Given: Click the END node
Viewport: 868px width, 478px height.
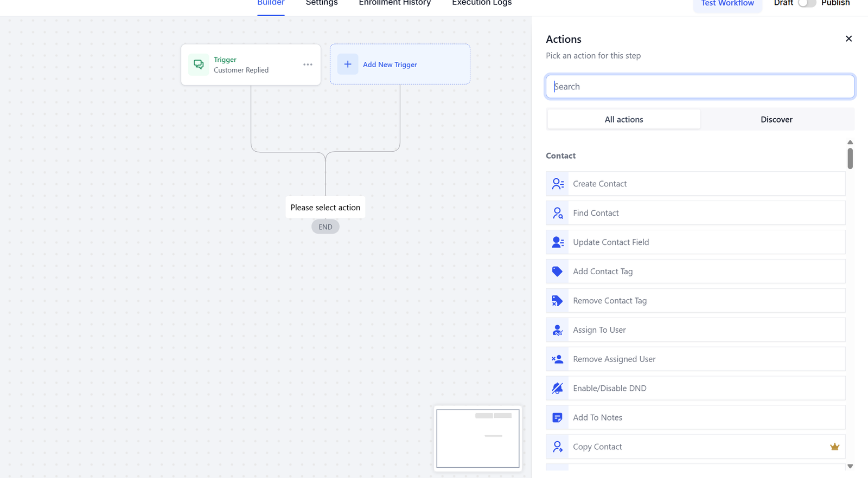Looking at the screenshot, I should [x=325, y=227].
